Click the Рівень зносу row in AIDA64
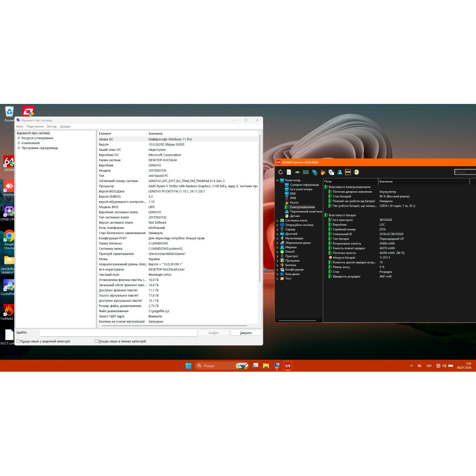This screenshot has width=476, height=476. [399, 267]
